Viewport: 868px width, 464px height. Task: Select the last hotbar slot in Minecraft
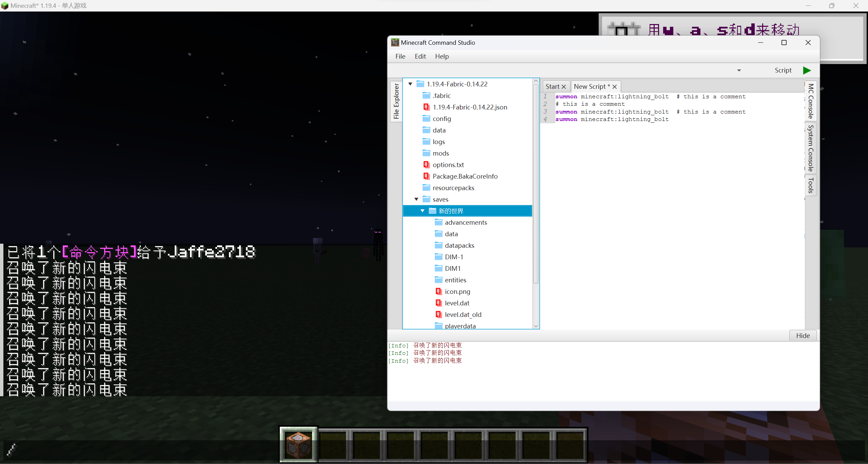570,444
